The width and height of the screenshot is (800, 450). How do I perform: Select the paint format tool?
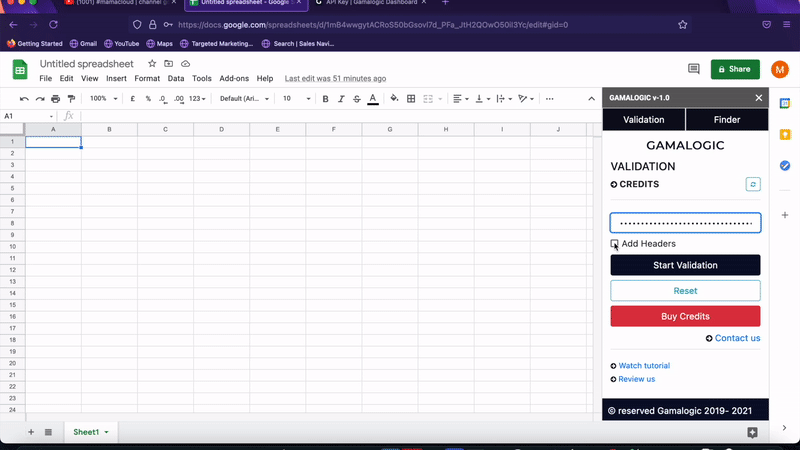(71, 99)
